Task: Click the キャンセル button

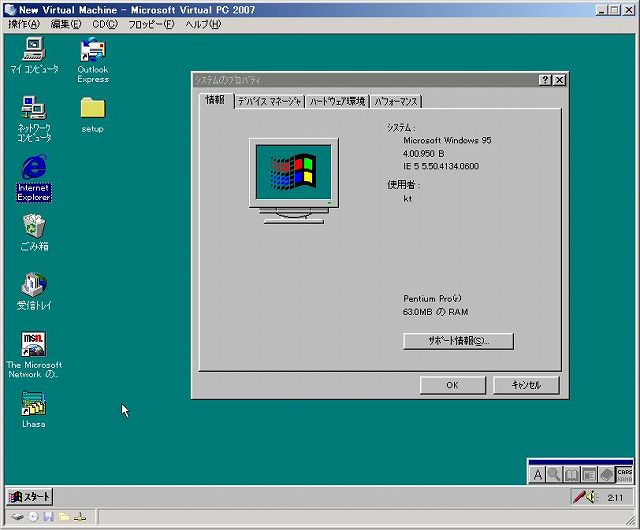Action: coord(526,385)
